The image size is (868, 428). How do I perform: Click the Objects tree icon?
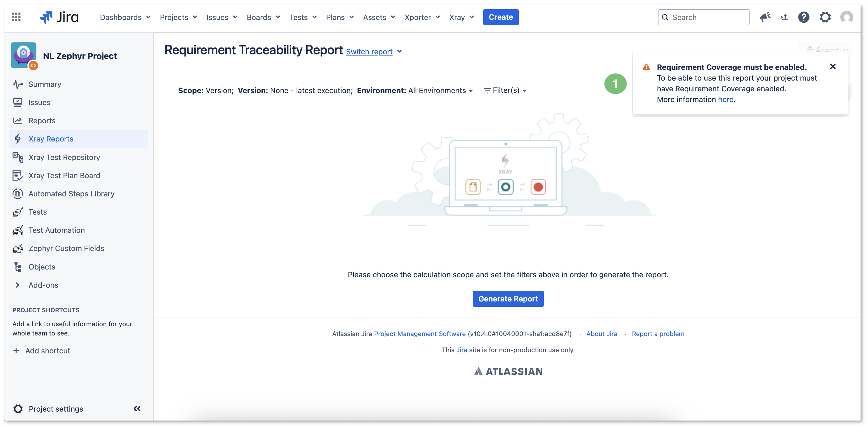18,267
